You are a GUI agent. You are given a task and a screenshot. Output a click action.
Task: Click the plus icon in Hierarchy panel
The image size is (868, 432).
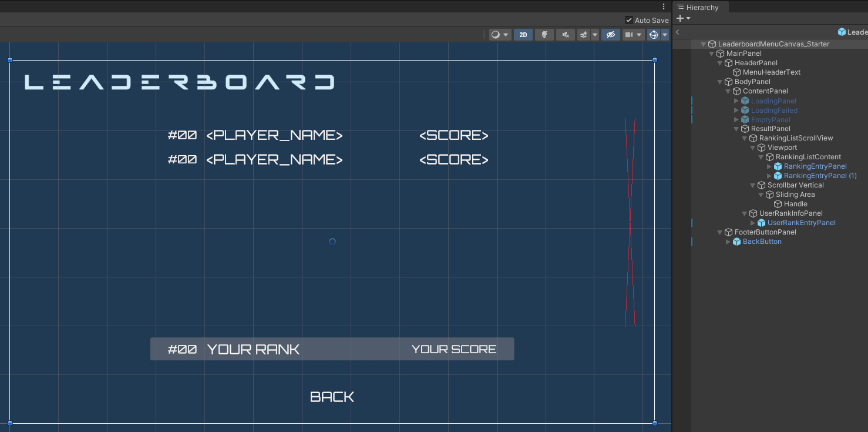pos(680,18)
